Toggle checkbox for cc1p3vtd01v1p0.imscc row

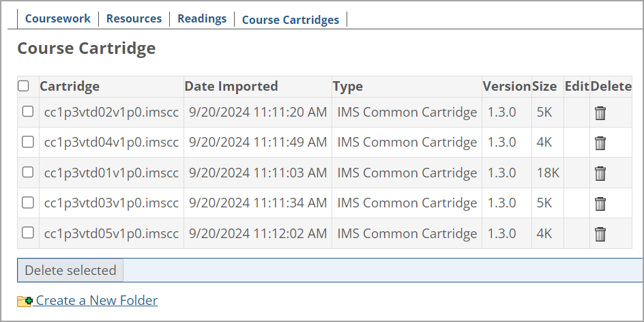[x=28, y=172]
